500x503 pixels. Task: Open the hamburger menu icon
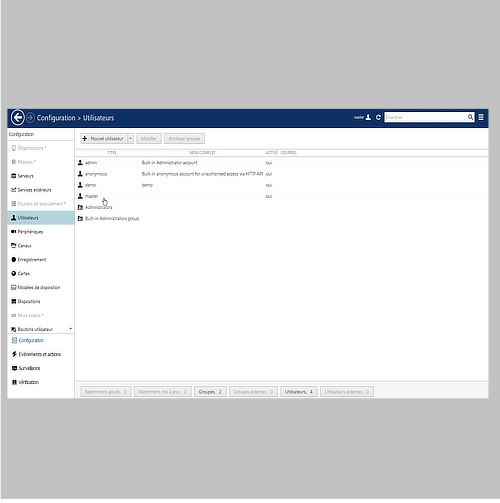point(481,117)
